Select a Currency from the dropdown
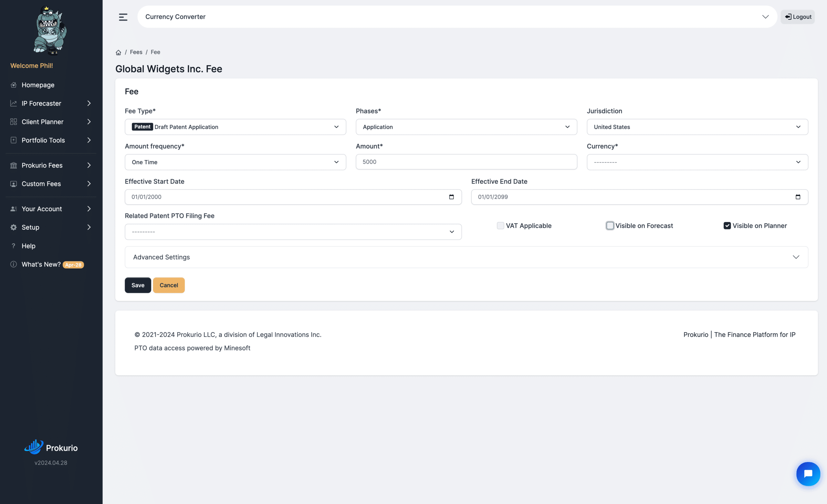The width and height of the screenshot is (827, 504). (x=697, y=162)
